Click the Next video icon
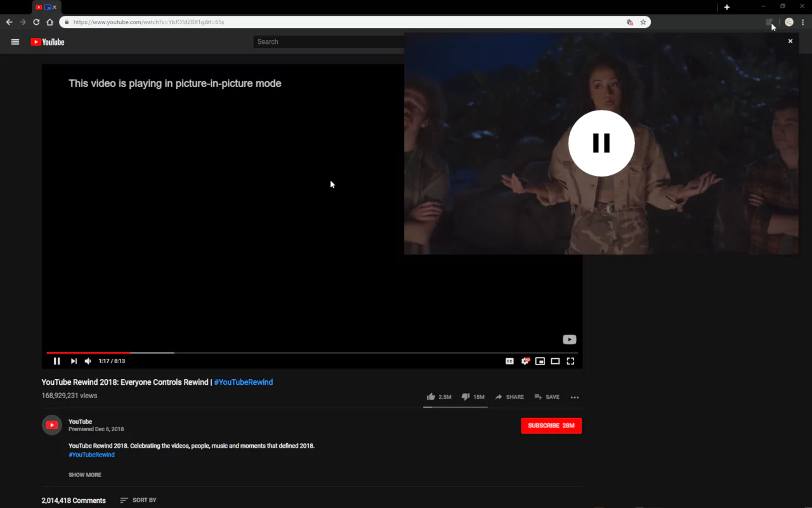The width and height of the screenshot is (812, 508). pos(73,361)
